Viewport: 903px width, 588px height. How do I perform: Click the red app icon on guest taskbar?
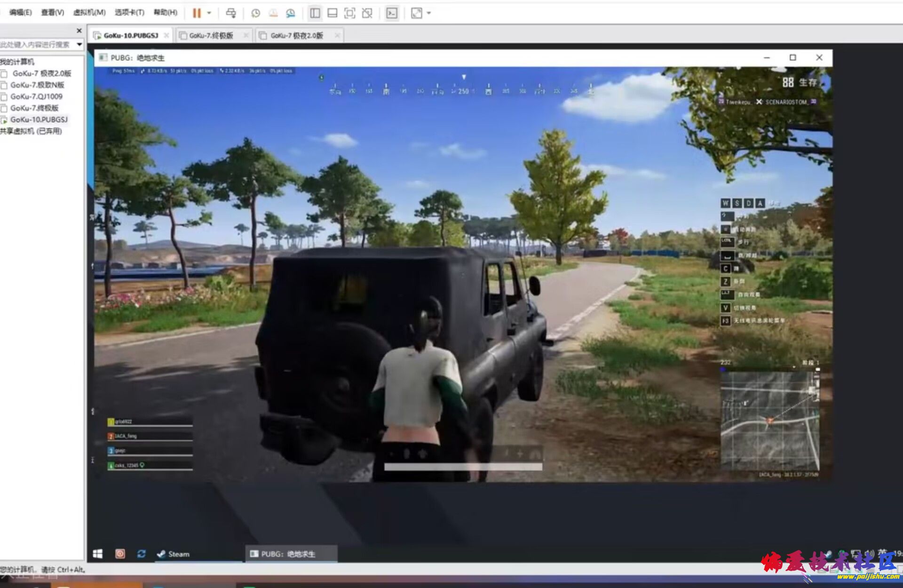tap(120, 554)
